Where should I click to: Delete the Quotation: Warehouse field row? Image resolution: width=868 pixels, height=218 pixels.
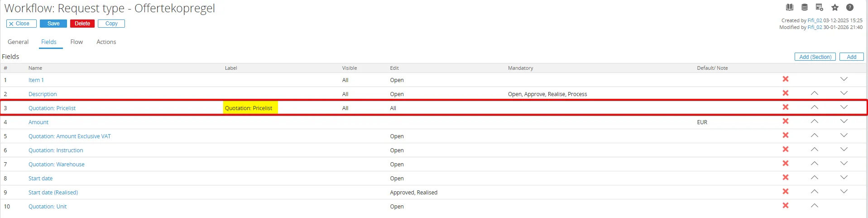click(x=786, y=163)
